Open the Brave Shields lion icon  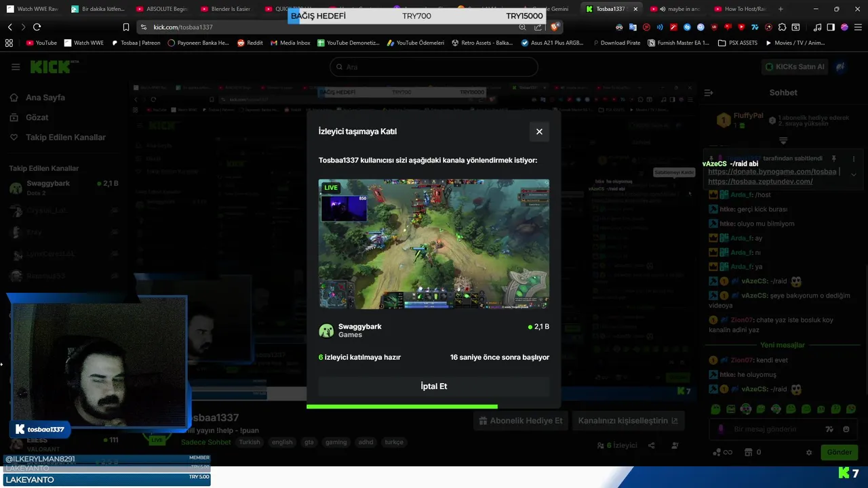[x=555, y=27]
